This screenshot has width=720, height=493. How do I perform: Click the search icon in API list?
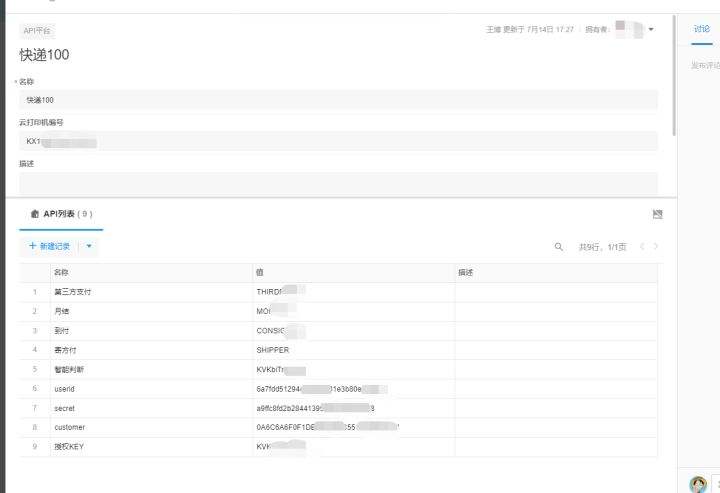(559, 246)
